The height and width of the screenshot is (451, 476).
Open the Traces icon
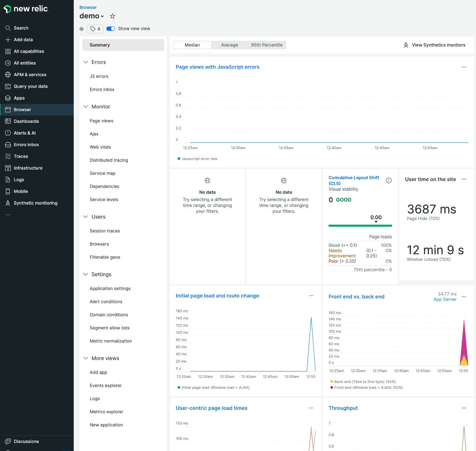8,156
